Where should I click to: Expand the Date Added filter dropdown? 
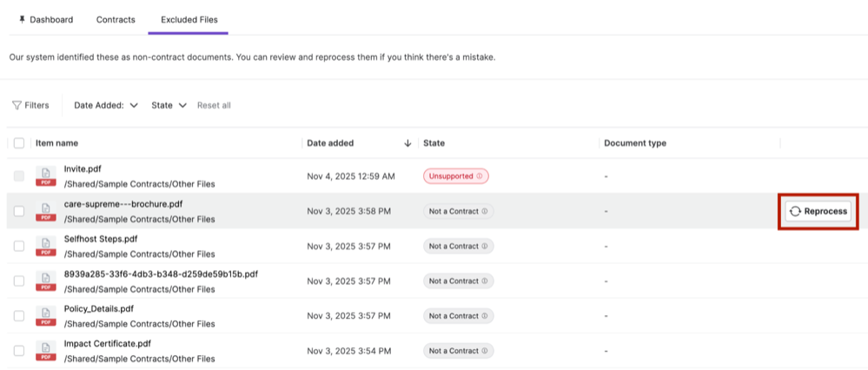click(x=106, y=105)
